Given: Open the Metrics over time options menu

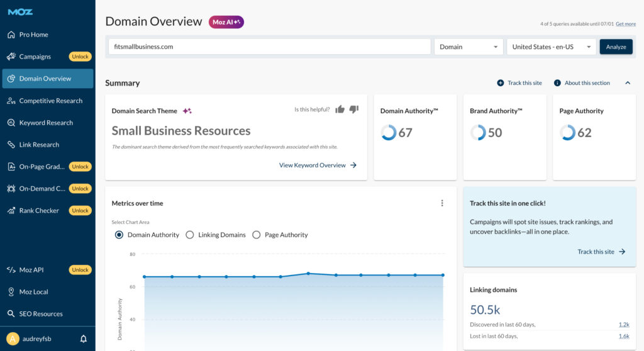Looking at the screenshot, I should 442,203.
